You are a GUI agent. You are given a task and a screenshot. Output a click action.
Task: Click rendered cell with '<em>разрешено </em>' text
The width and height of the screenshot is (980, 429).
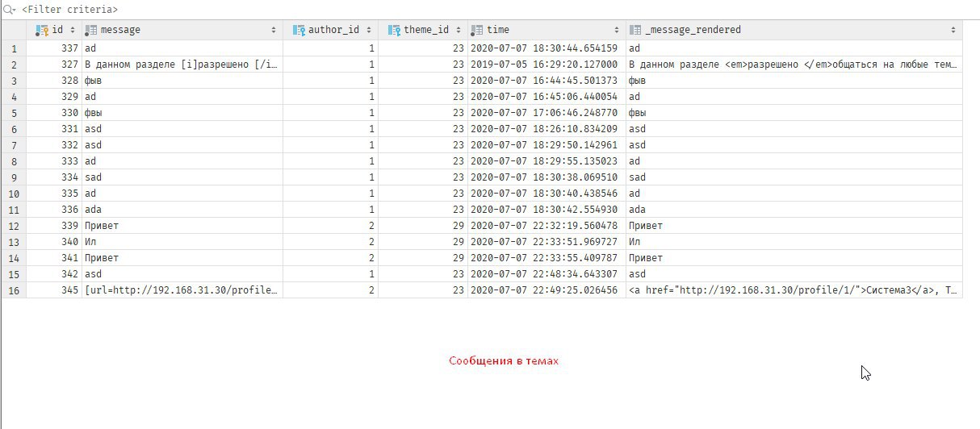(x=794, y=65)
